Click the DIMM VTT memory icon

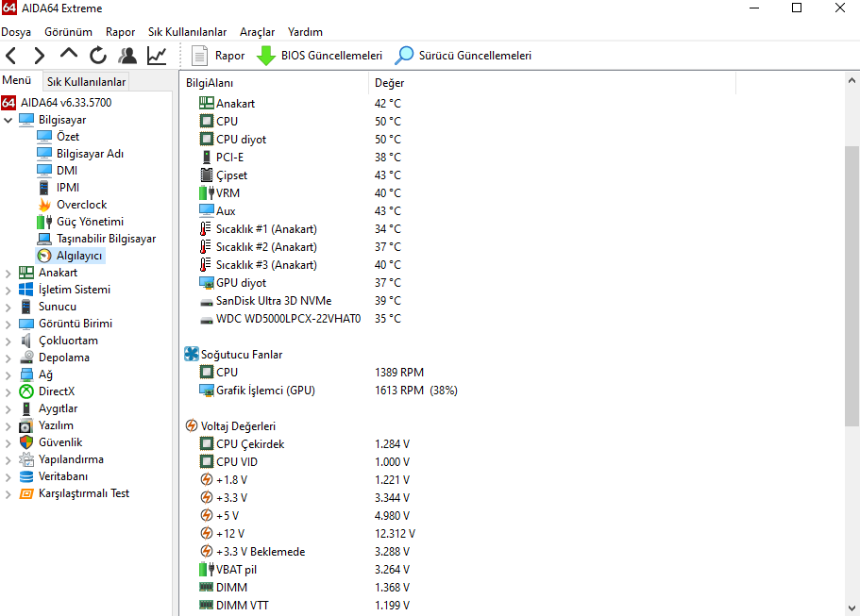tap(206, 605)
